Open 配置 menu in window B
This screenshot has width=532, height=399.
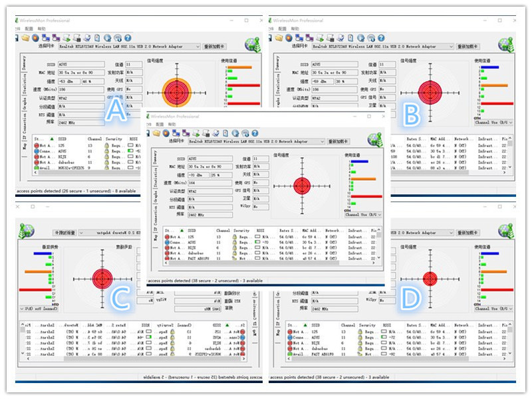pos(282,29)
